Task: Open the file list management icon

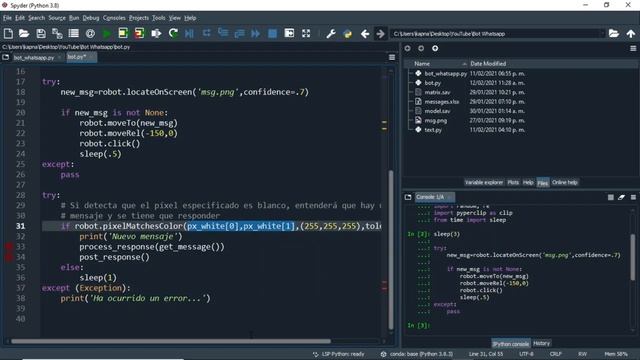Action: pos(73,33)
